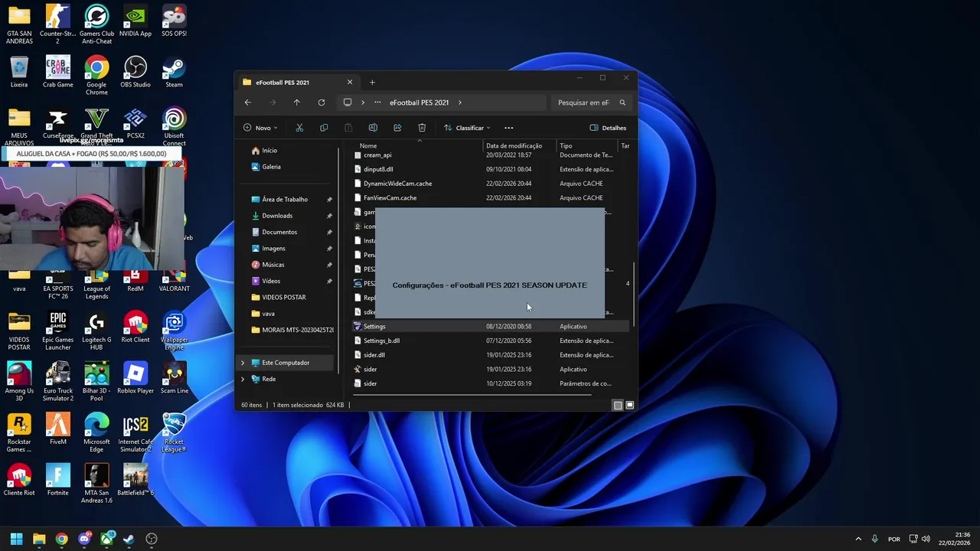Click the Delete trash icon in toolbar
Screen dimensions: 980x551
tap(422, 128)
